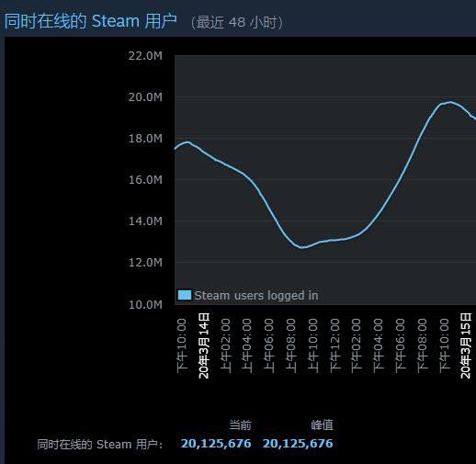Click the '20年3月14日' date axis label
Screen dimensions: 476x464
pos(204,345)
